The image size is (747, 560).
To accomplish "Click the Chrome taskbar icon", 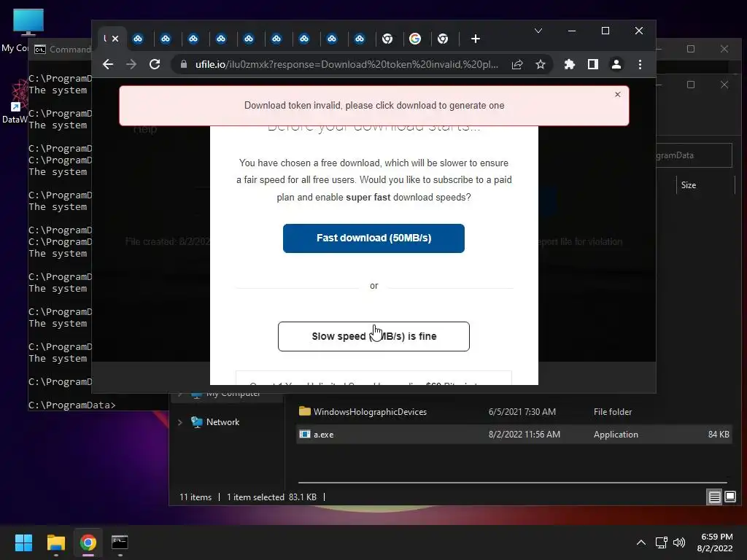I will coord(88,542).
